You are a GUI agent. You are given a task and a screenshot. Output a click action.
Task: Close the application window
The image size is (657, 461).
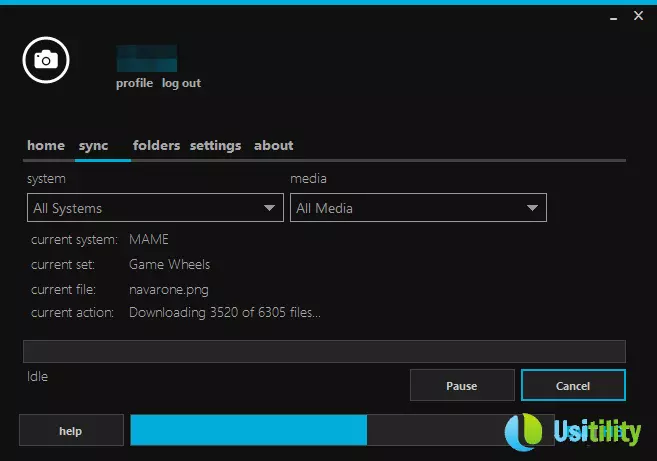tap(638, 17)
